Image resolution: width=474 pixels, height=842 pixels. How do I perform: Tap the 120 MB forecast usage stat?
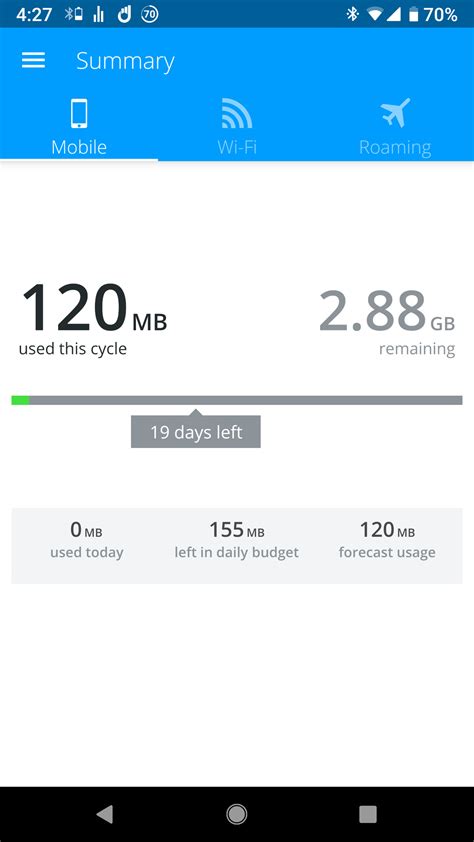387,540
